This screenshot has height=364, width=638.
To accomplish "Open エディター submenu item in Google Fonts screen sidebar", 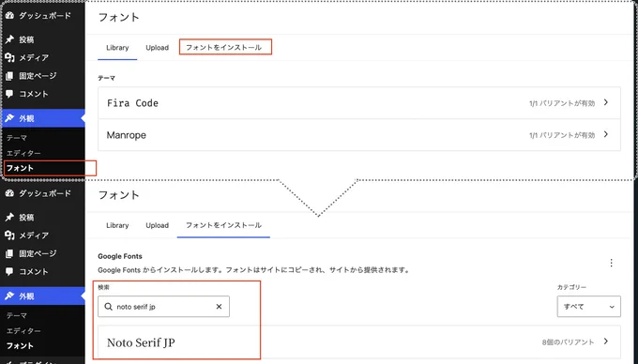I will click(x=23, y=330).
